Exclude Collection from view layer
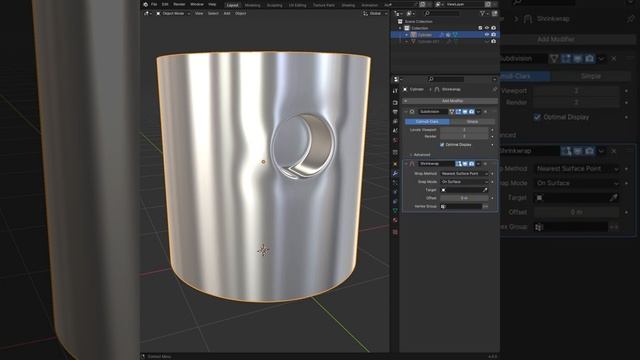Image resolution: width=640 pixels, height=360 pixels. pyautogui.click(x=480, y=28)
